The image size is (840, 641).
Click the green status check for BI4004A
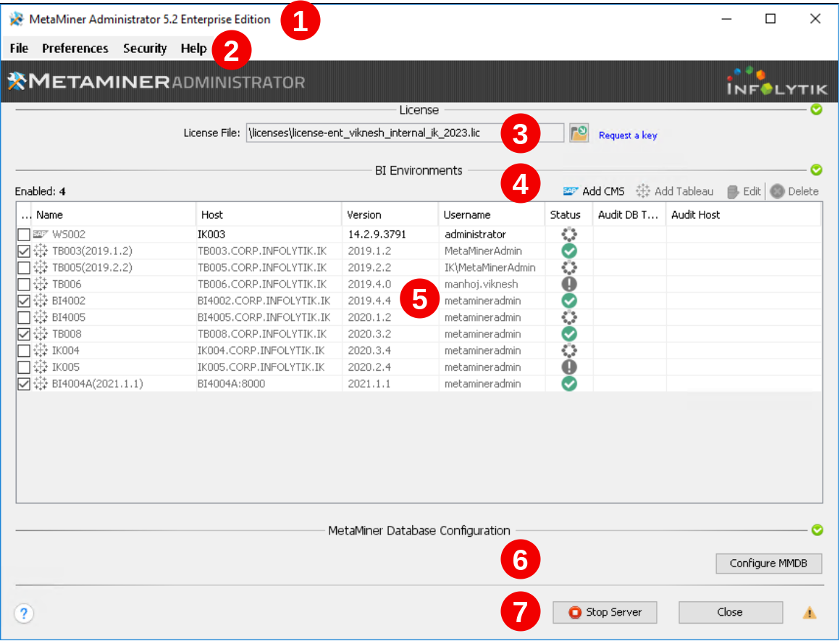click(x=569, y=384)
